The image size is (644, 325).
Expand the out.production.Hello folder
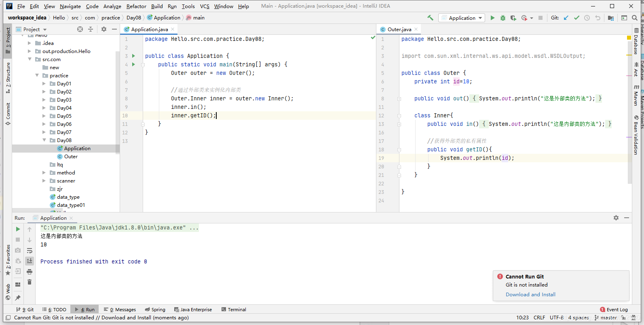[x=30, y=51]
